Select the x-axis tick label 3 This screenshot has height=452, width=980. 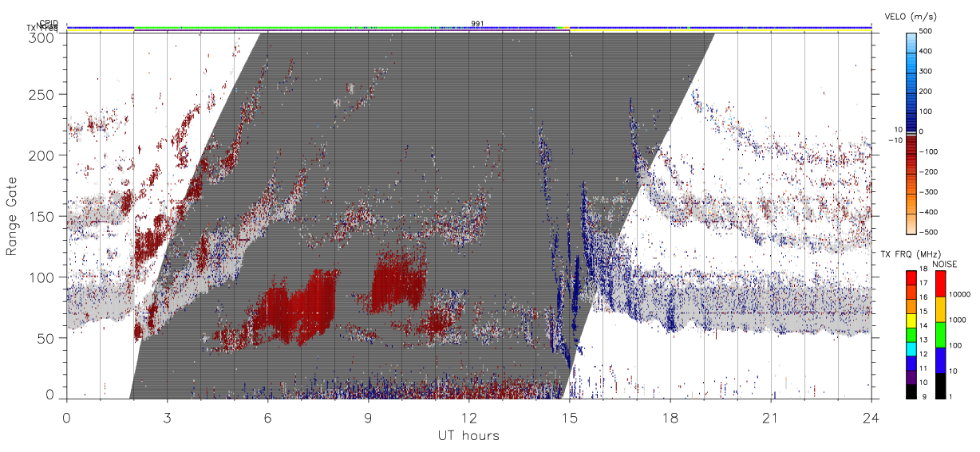tap(168, 417)
